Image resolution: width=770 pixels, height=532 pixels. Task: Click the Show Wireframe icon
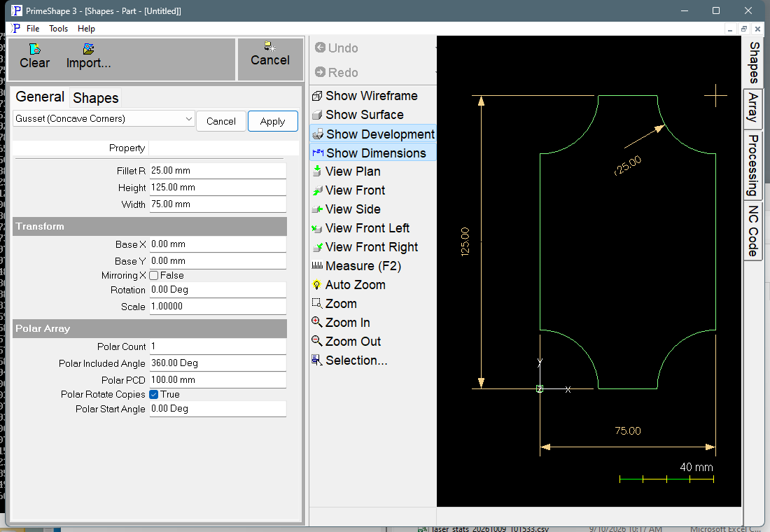coord(317,97)
